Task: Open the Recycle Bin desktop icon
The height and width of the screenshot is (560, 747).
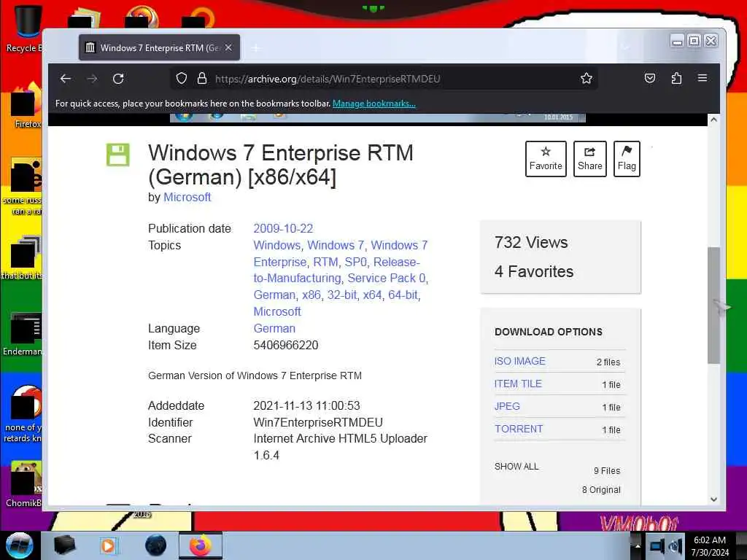Action: 26,28
